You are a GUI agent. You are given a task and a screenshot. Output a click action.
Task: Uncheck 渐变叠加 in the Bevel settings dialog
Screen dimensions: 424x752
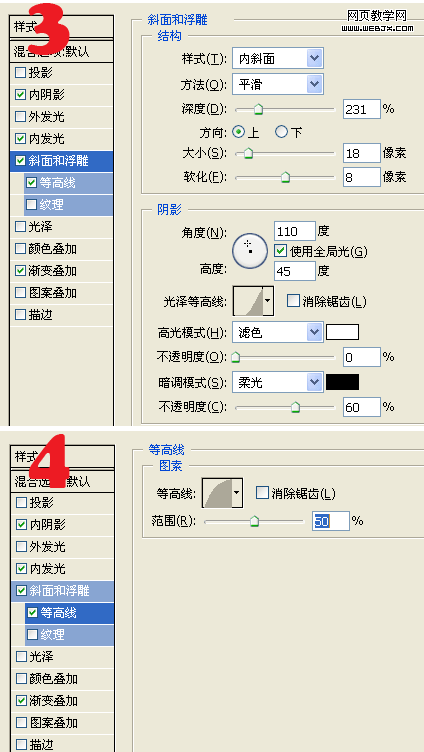click(20, 270)
